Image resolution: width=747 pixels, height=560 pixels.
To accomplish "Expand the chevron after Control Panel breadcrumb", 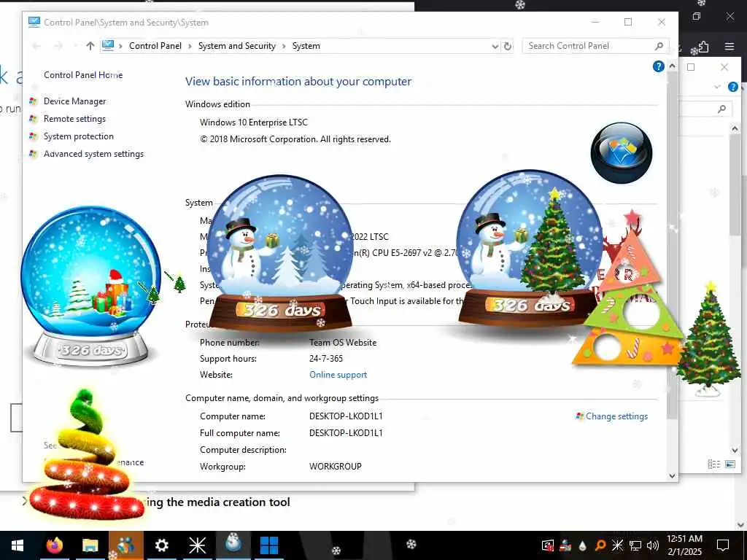I will coord(190,46).
